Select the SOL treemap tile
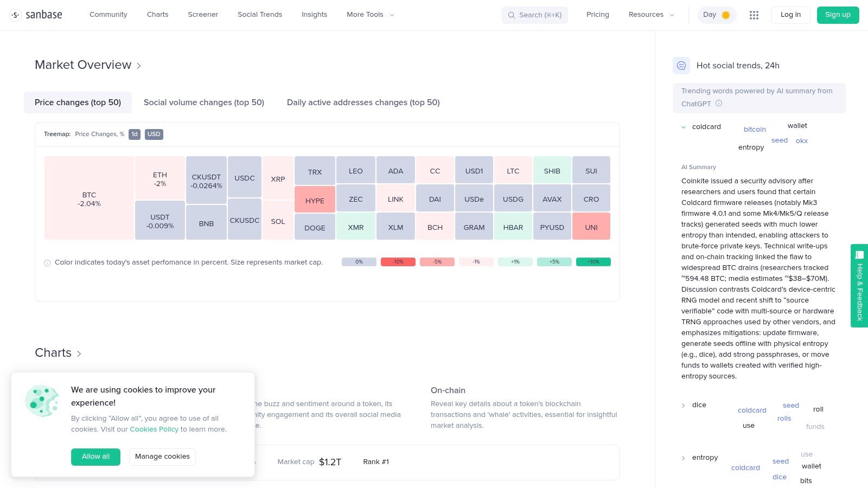The height and width of the screenshot is (488, 868). tap(278, 220)
